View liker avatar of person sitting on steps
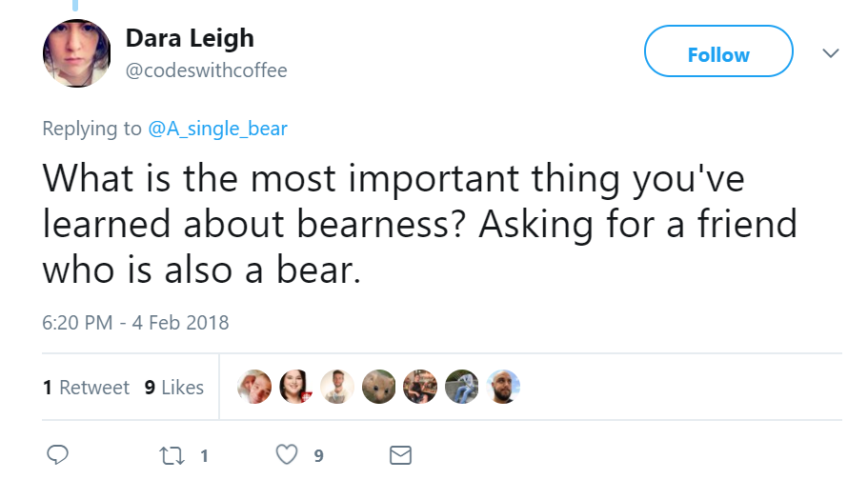 (x=461, y=387)
